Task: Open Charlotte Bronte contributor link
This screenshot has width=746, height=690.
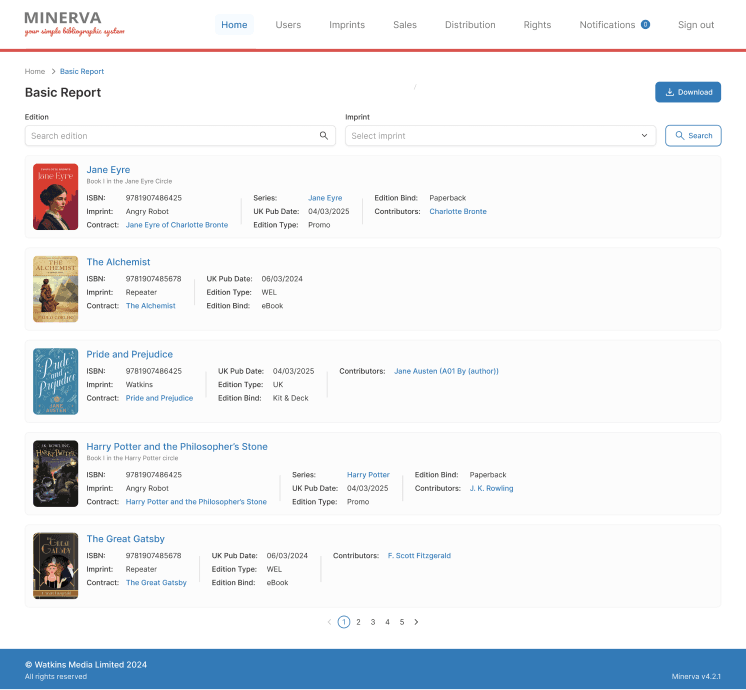Action: [x=458, y=212]
